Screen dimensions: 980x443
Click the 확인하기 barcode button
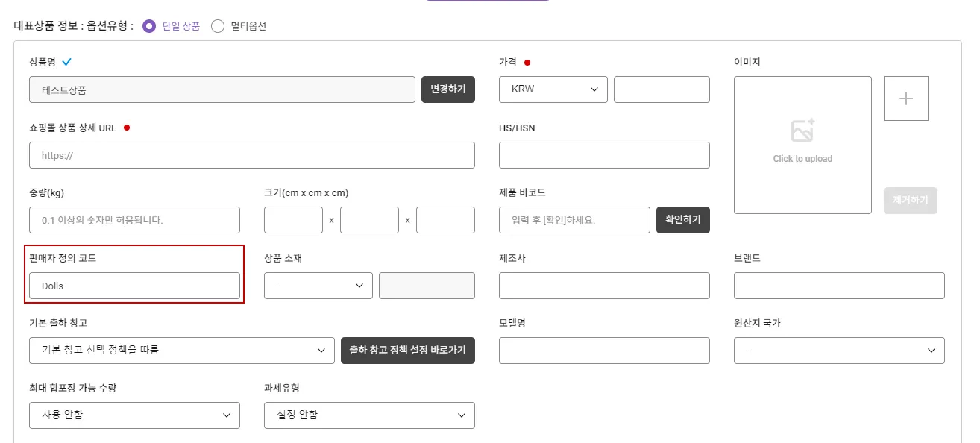682,220
